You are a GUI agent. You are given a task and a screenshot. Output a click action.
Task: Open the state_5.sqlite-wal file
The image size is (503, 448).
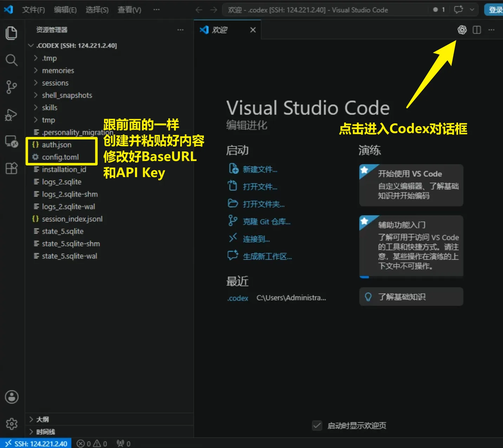pos(70,256)
